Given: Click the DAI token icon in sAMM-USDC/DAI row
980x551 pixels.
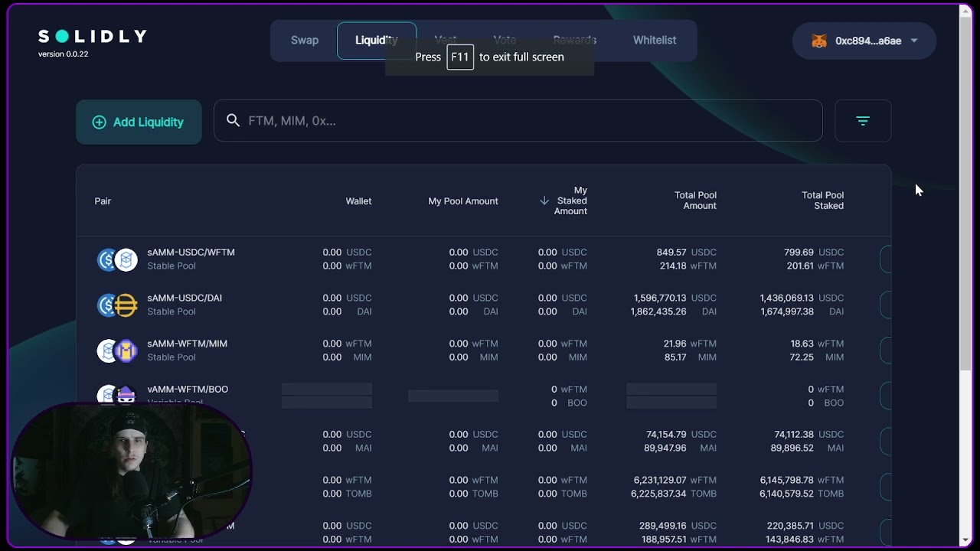Looking at the screenshot, I should click(x=126, y=305).
